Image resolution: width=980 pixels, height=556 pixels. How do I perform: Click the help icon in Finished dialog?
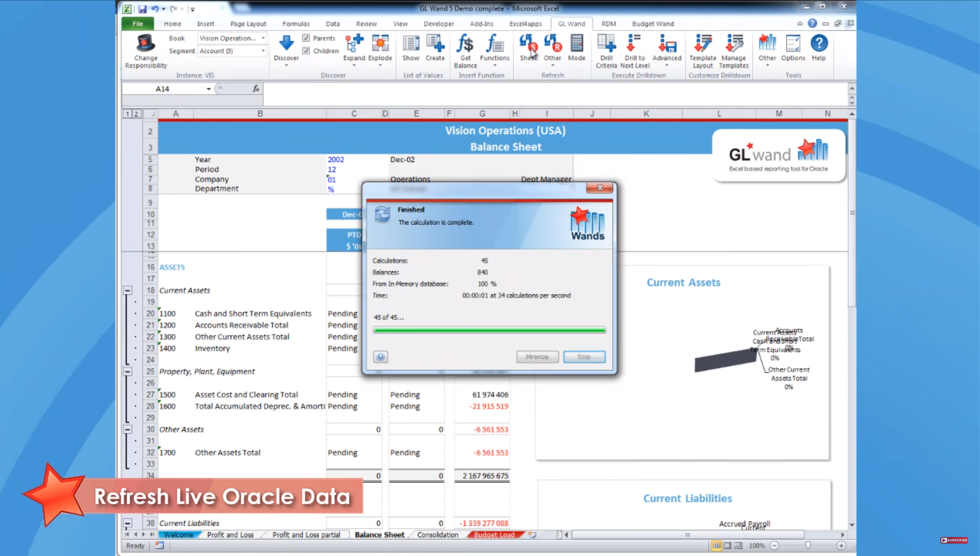pyautogui.click(x=380, y=357)
